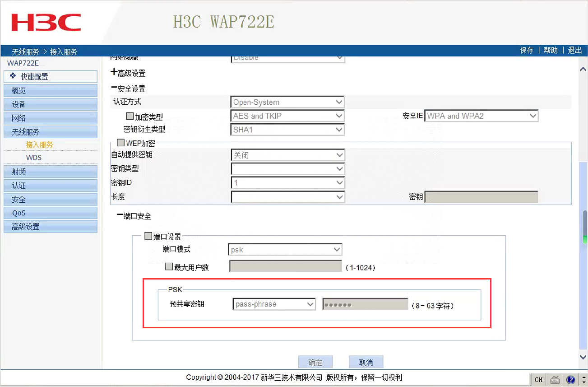Open the 密钥ID dropdown
Screen dimensions: 588x387
pos(288,183)
